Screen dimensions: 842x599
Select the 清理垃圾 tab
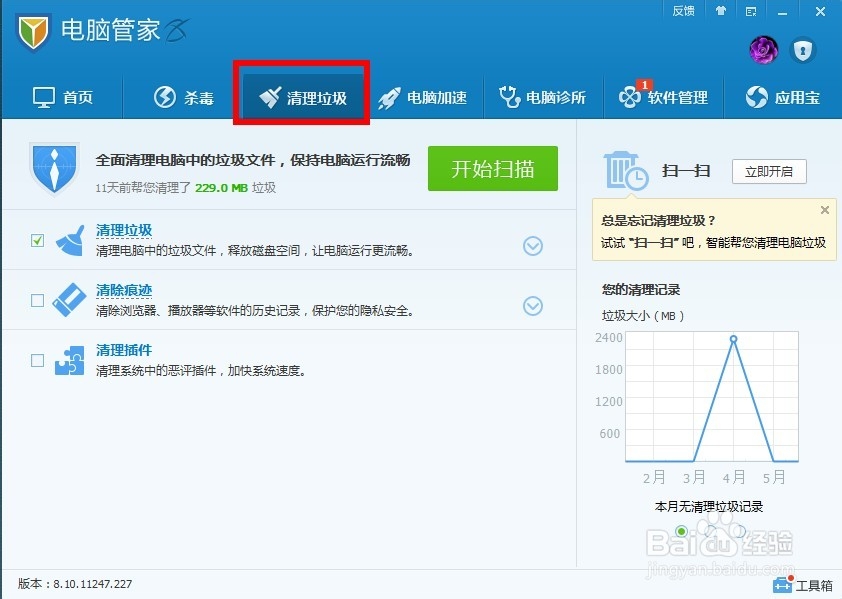tap(302, 98)
